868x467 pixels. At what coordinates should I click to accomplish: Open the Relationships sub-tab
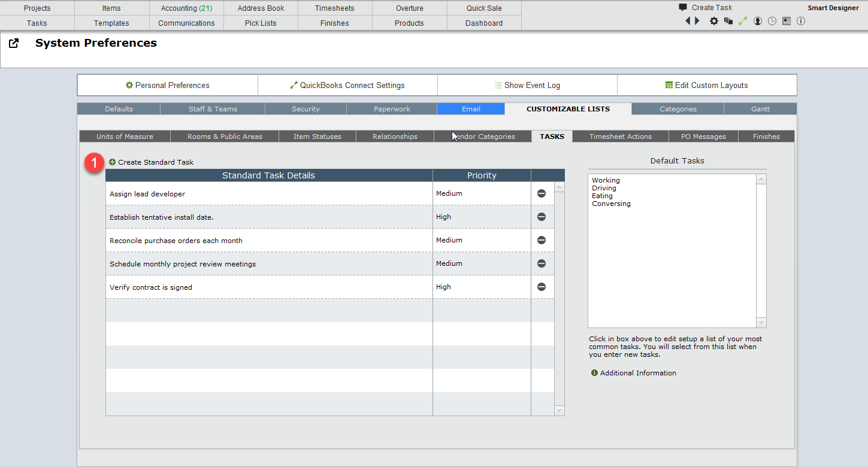click(395, 137)
